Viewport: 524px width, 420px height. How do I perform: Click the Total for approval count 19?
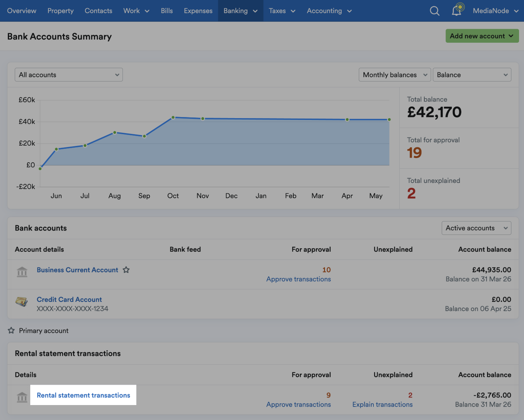tap(414, 153)
